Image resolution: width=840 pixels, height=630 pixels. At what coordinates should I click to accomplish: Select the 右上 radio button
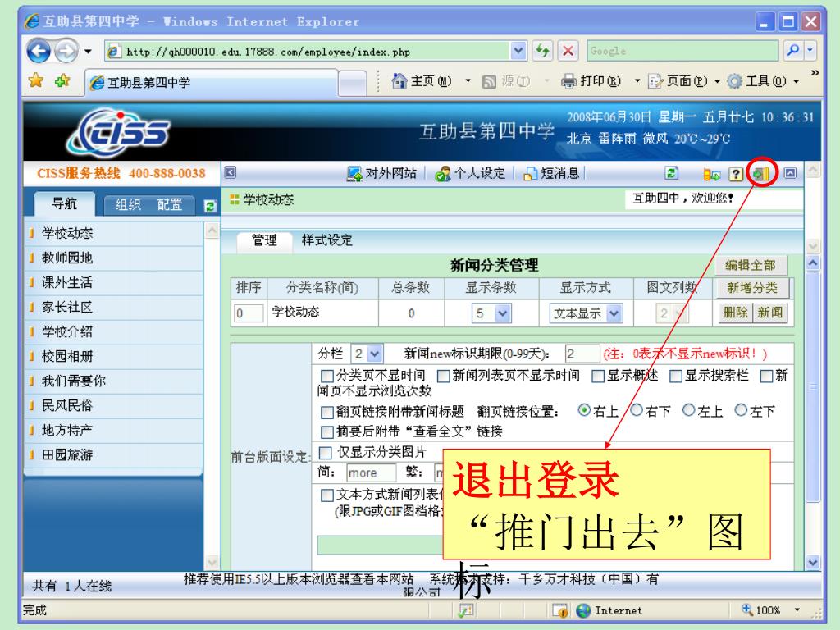(584, 410)
